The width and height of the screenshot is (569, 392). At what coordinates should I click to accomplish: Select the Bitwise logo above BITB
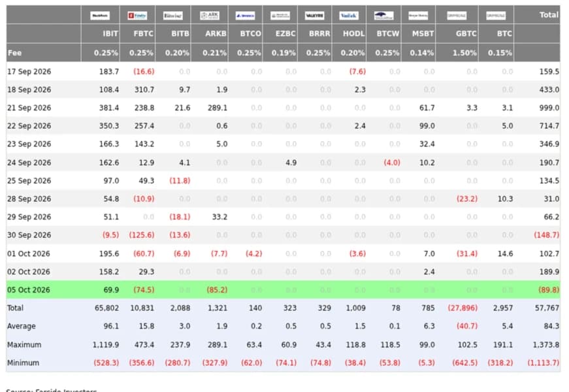(x=172, y=16)
